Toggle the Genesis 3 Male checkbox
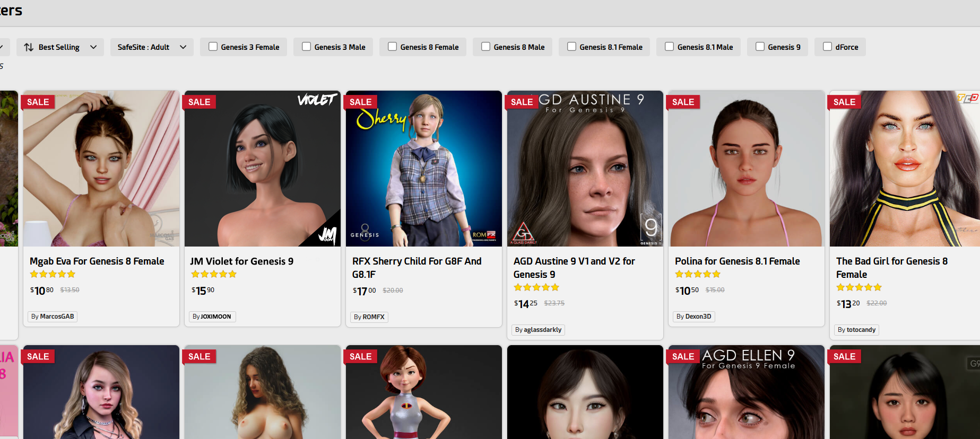 306,47
